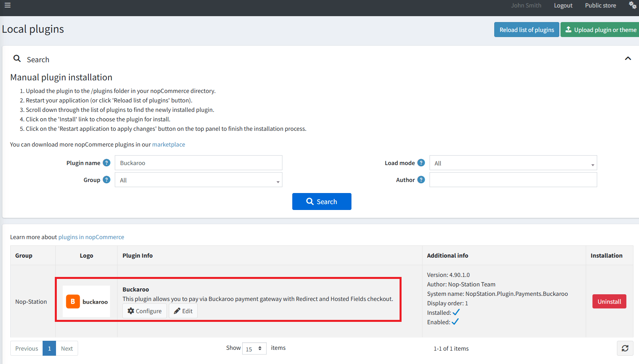
Task: Focus the Author input field
Action: pyautogui.click(x=513, y=180)
